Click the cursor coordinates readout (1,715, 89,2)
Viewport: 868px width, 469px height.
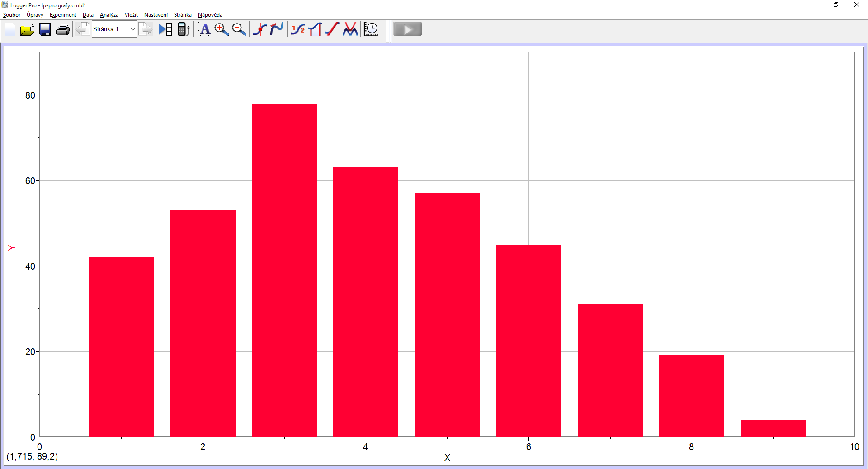(32, 456)
